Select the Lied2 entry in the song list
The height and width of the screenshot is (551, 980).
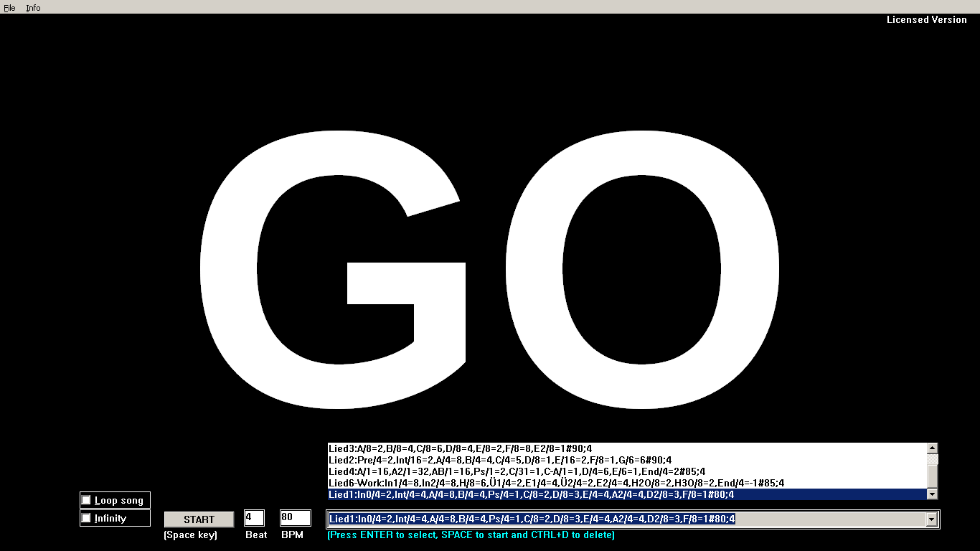(499, 460)
